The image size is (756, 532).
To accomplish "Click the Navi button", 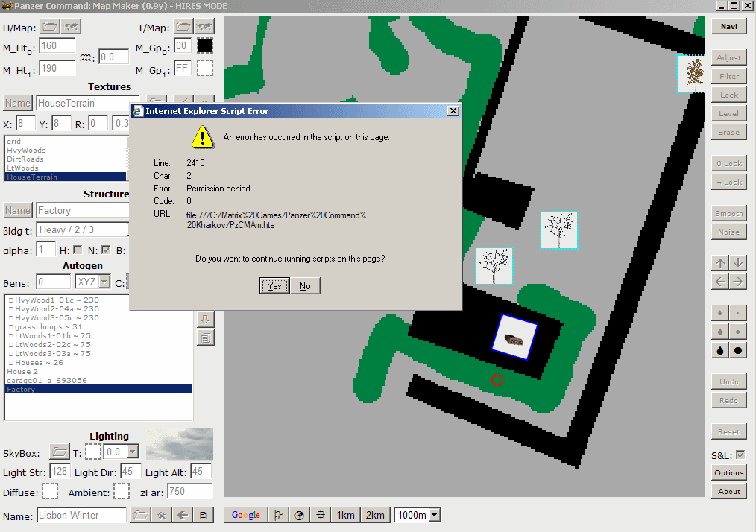I will (x=729, y=27).
